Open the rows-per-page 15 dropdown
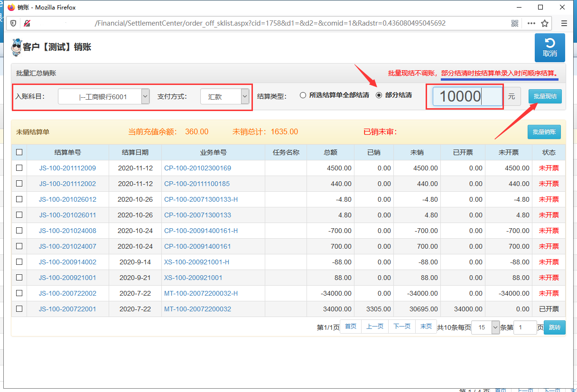The image size is (577, 392). click(485, 327)
